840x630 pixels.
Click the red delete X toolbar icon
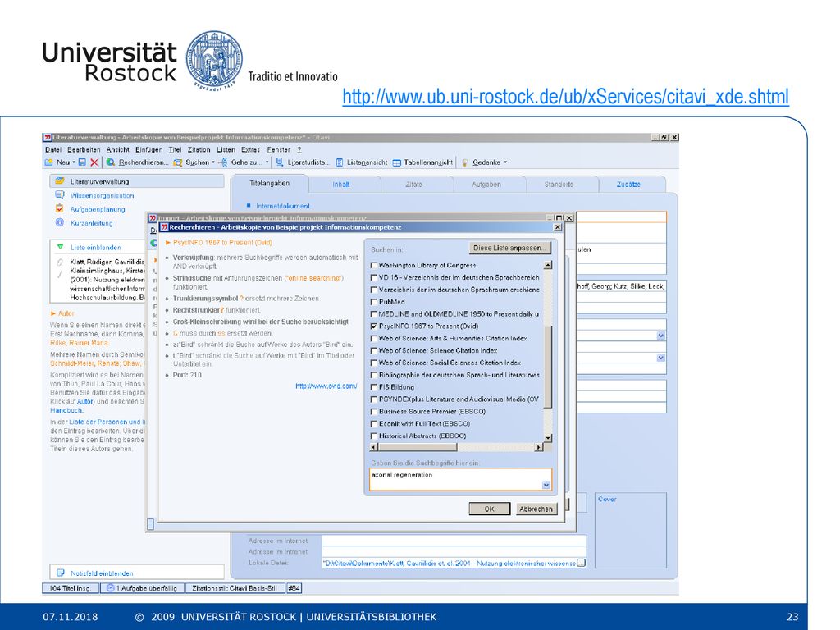click(x=95, y=162)
